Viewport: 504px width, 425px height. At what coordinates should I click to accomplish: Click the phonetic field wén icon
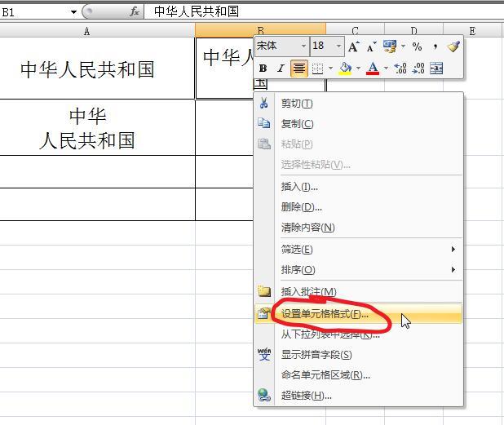coord(264,354)
